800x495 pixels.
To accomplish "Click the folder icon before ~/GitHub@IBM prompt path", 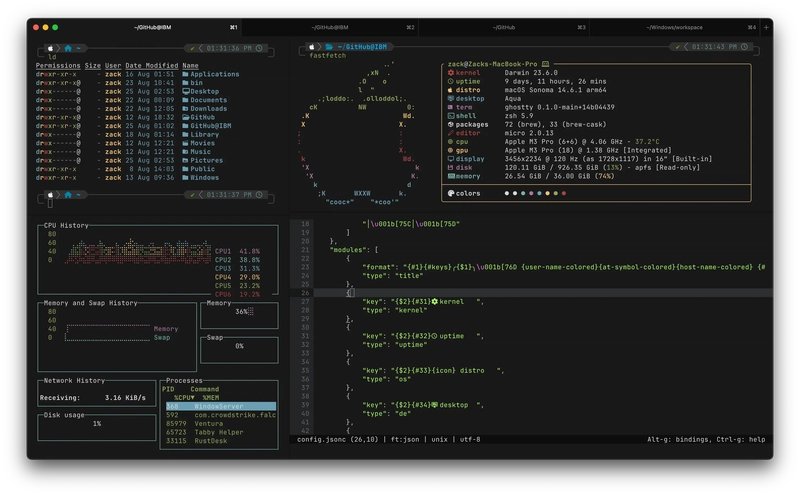I will coord(329,46).
